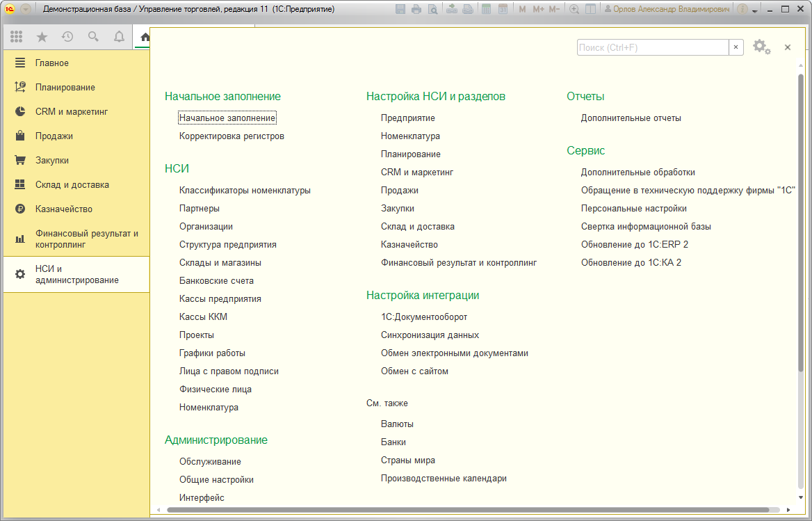Open Персональные настройки link
812x521 pixels.
tap(634, 208)
